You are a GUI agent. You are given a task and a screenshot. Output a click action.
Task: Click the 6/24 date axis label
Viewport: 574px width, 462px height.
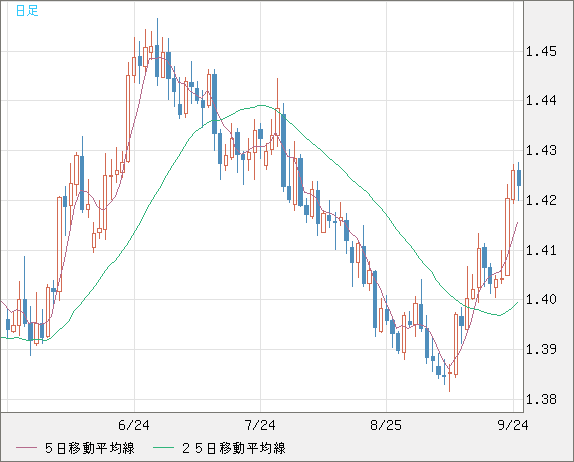(134, 425)
